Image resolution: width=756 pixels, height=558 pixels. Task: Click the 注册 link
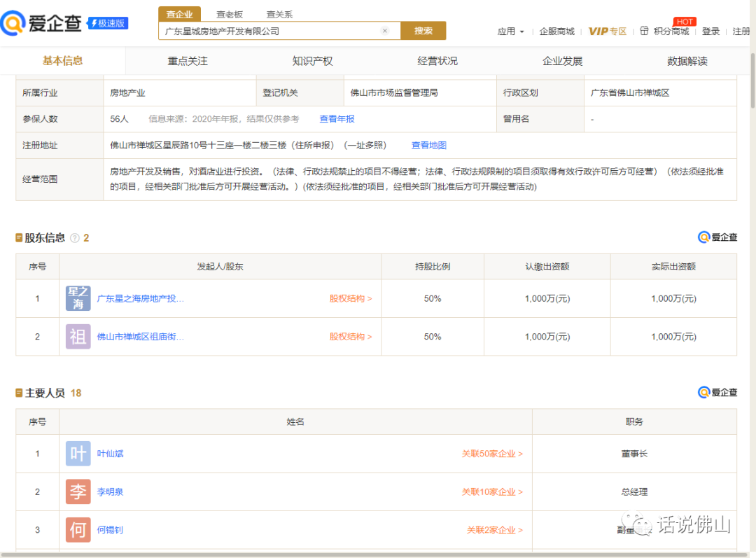(741, 32)
